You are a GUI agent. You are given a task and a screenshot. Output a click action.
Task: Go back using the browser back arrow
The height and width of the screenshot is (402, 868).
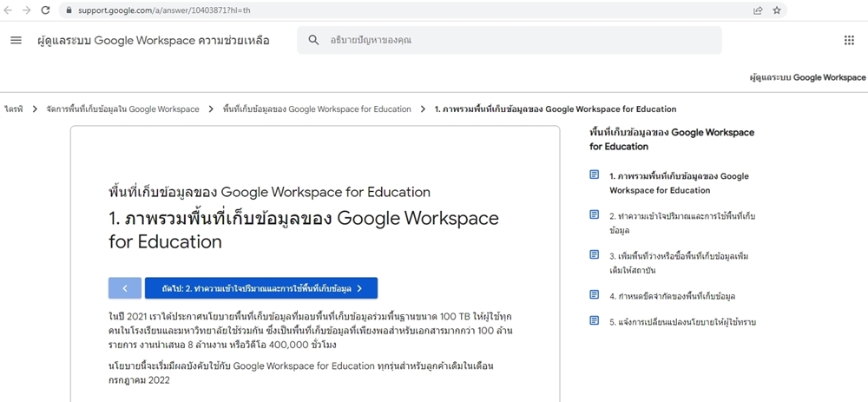point(9,10)
